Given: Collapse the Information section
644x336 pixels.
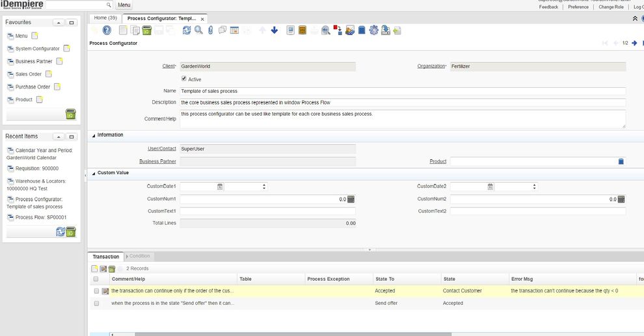Looking at the screenshot, I should pyautogui.click(x=93, y=135).
